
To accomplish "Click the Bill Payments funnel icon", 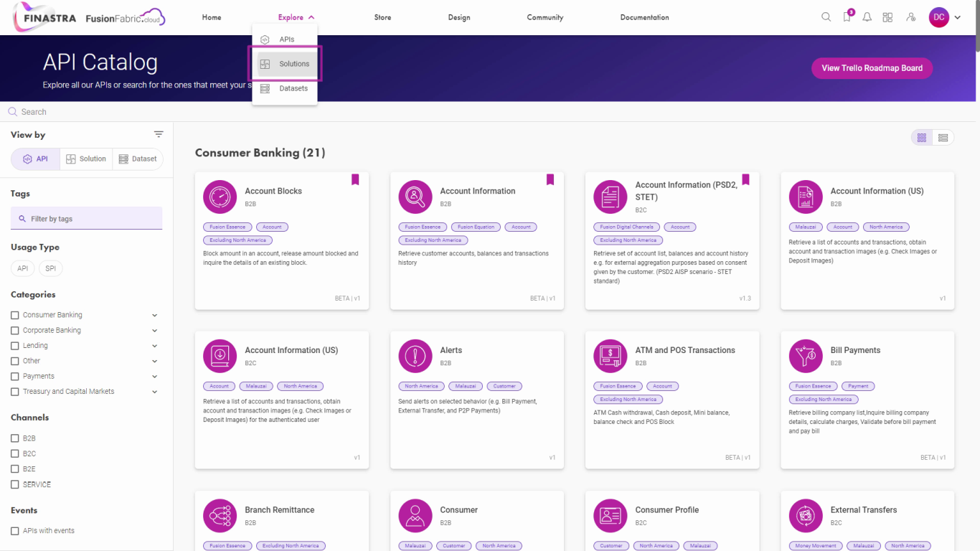I will (x=806, y=356).
